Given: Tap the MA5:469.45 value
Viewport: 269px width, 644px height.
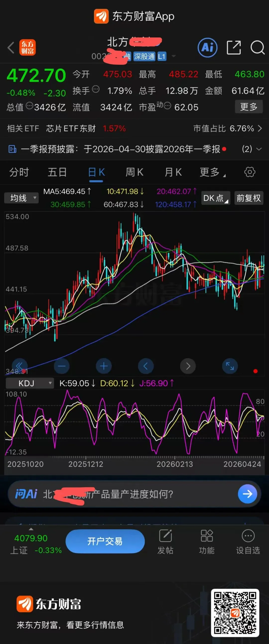Looking at the screenshot, I should 67,192.
